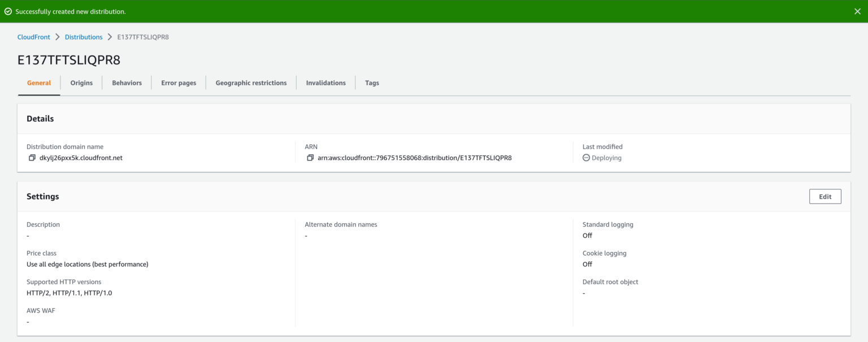Click the copy icon beside dkylj26pxx5k.cloudfront.net
The height and width of the screenshot is (342, 868).
(32, 157)
